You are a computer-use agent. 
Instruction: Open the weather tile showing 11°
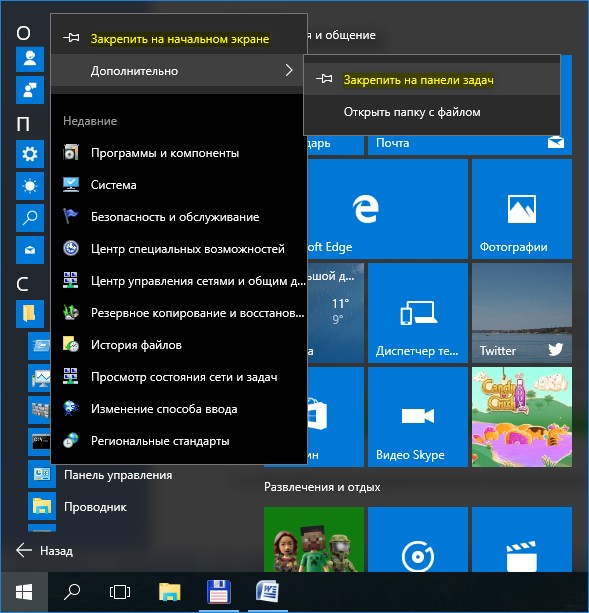click(336, 313)
